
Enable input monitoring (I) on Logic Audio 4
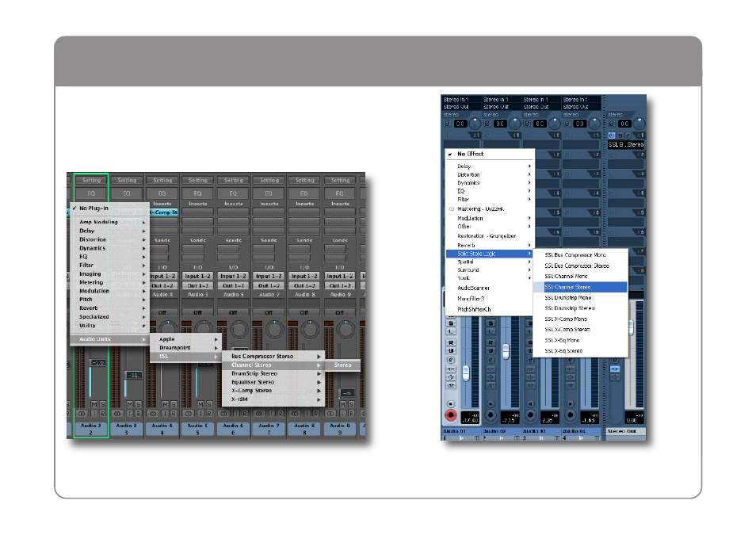[x=166, y=414]
